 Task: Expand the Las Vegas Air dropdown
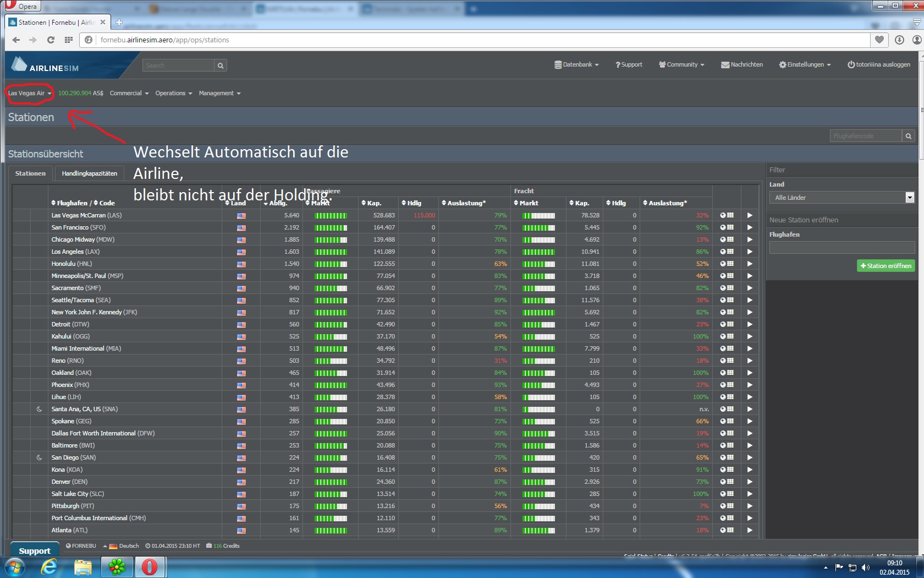pos(30,94)
